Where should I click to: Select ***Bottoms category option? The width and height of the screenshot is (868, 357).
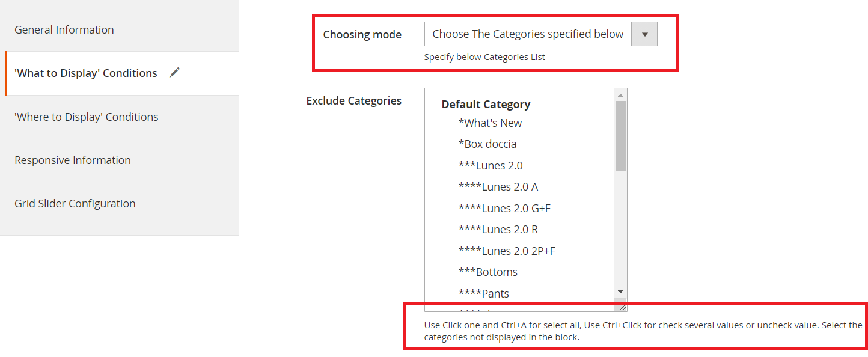coord(487,272)
